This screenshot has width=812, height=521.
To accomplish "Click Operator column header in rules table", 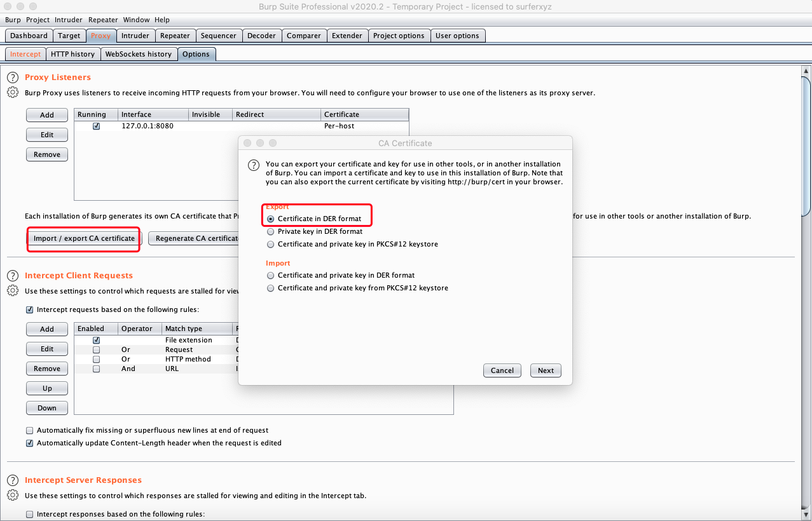I will (140, 328).
